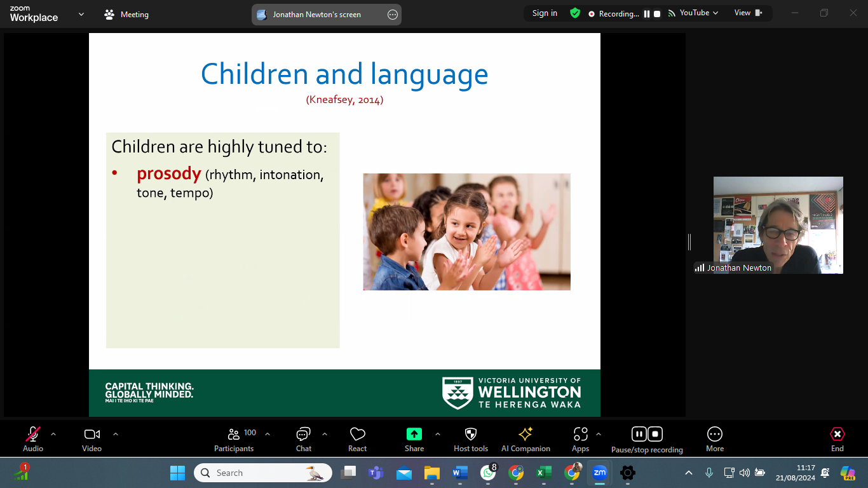Click the red End meeting button
868x488 pixels.
[x=837, y=439]
